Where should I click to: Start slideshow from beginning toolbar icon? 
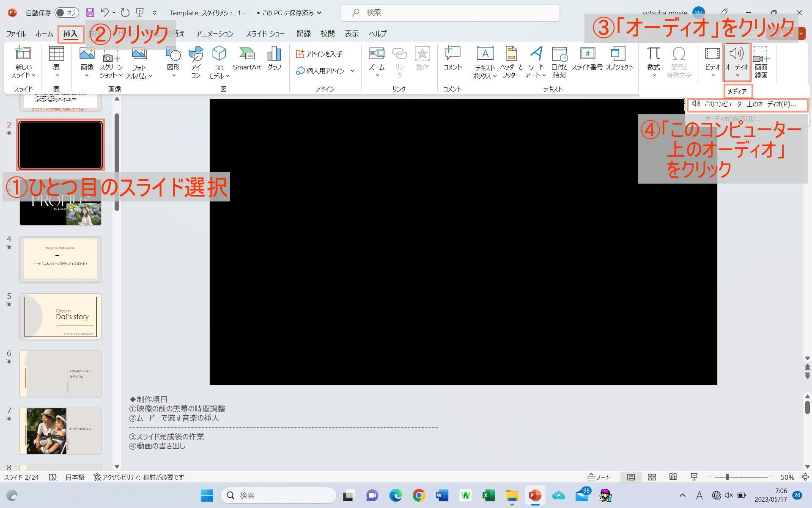point(140,13)
